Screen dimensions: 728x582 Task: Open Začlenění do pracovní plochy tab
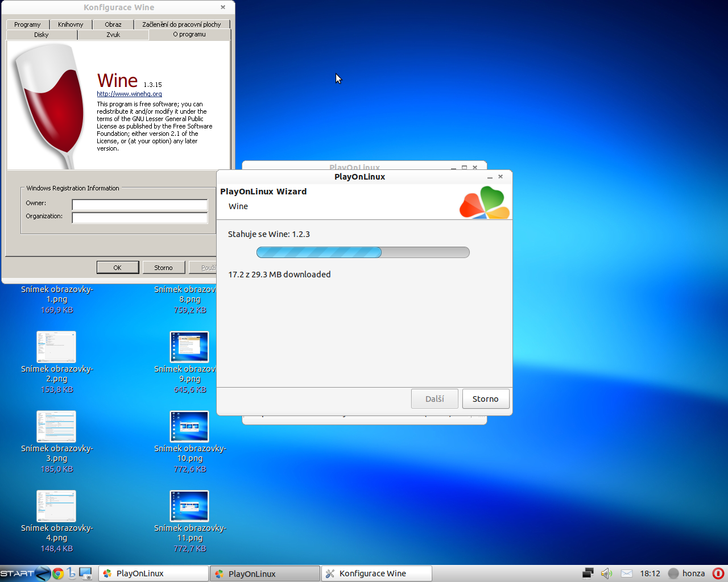point(181,24)
